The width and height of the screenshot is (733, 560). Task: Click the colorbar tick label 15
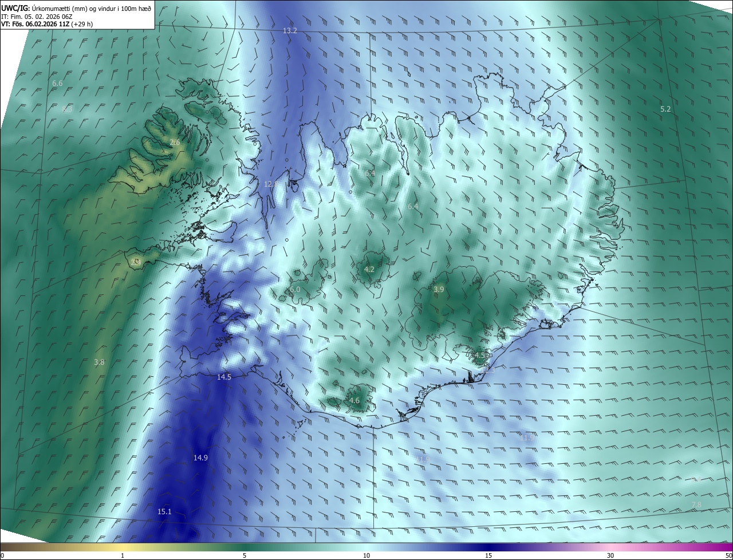pos(488,555)
